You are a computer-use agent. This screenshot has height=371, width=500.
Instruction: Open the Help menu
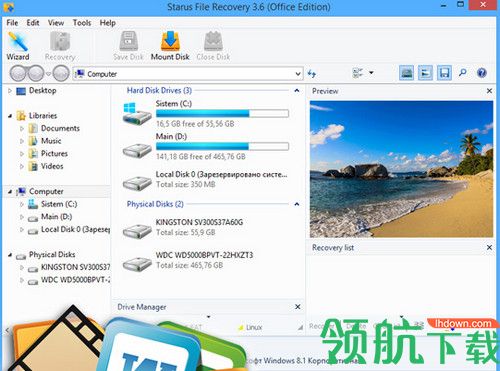click(108, 23)
